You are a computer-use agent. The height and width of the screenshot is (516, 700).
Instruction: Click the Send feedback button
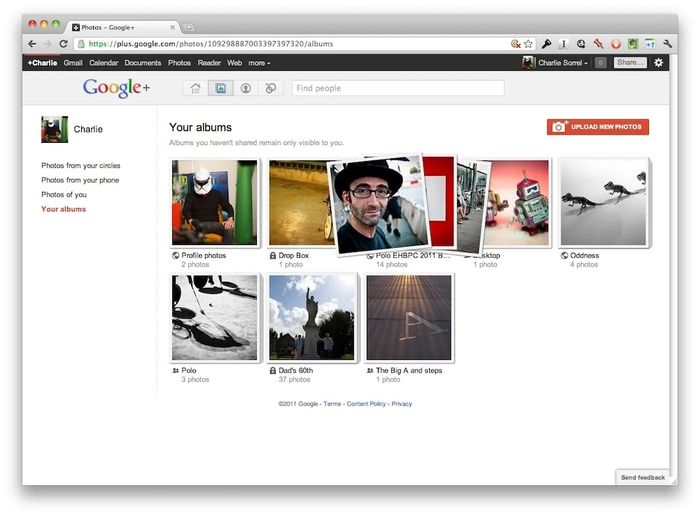pos(642,477)
